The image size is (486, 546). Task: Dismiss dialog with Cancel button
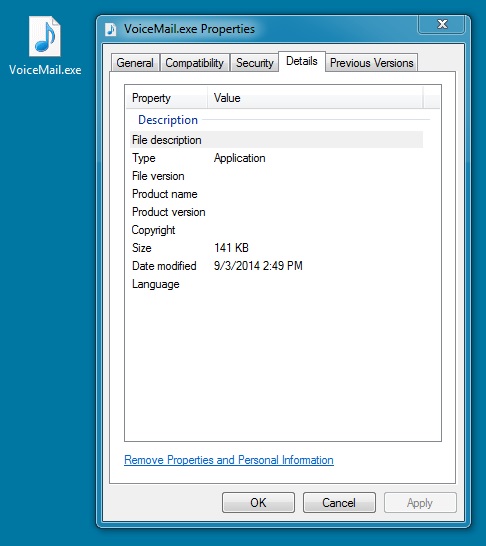[339, 502]
